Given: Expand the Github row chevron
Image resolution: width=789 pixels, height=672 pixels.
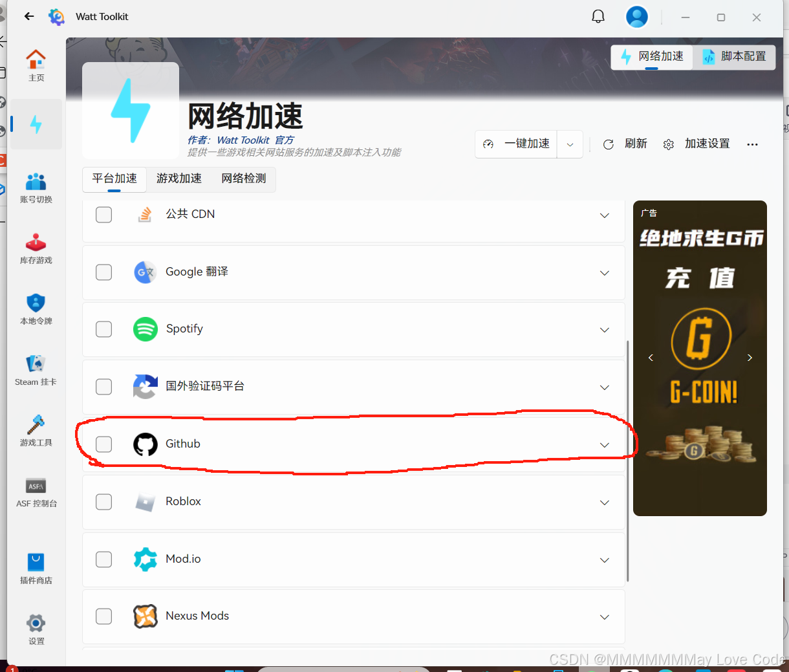Looking at the screenshot, I should (x=605, y=445).
